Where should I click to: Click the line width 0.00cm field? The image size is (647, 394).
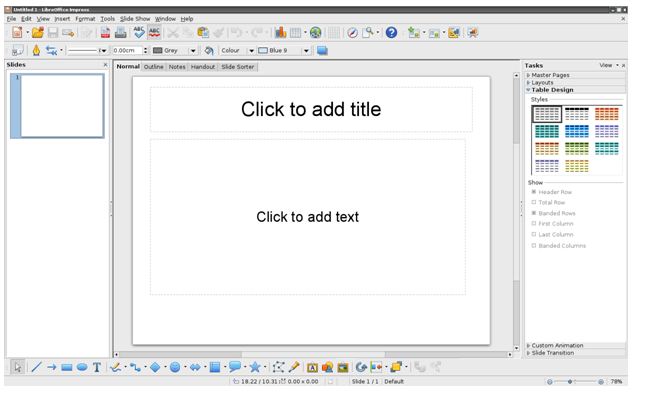127,50
